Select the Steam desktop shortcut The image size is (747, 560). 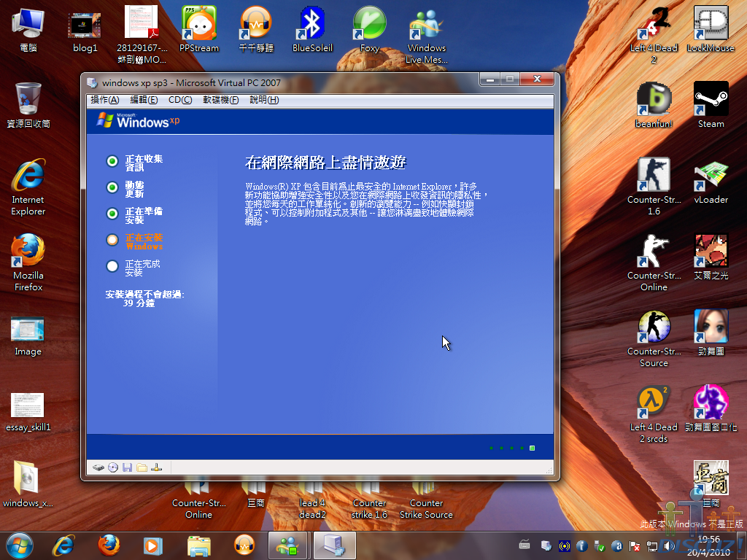coord(711,105)
